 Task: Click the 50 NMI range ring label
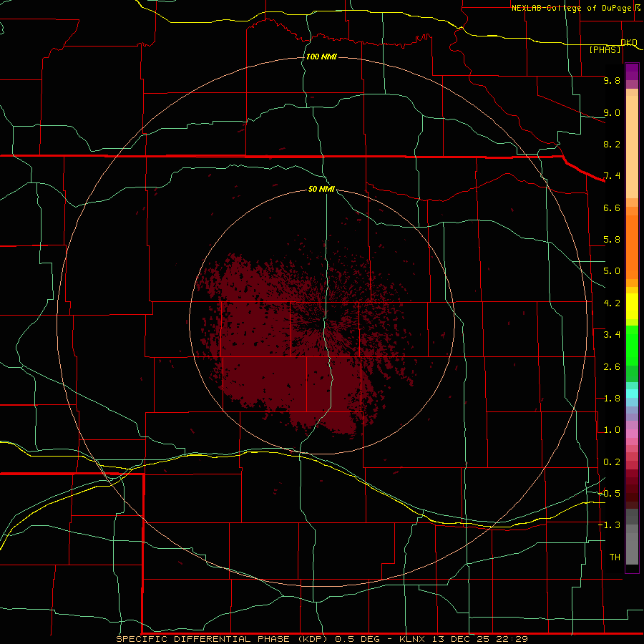(x=321, y=189)
